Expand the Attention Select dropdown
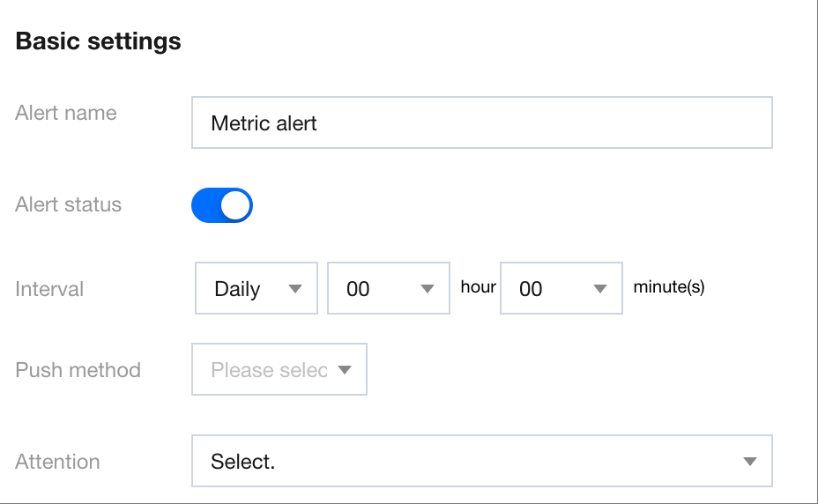Viewport: 818px width, 504px height. click(x=481, y=462)
